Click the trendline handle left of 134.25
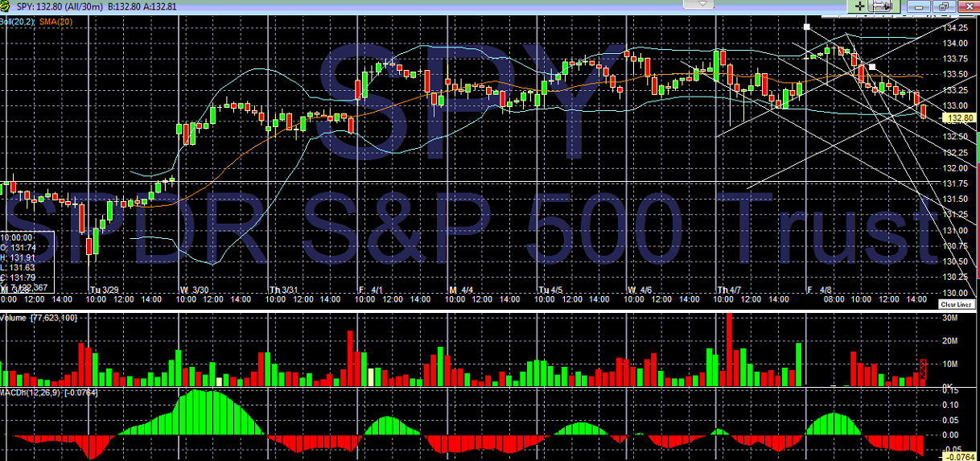The width and height of the screenshot is (980, 461). coord(806,27)
